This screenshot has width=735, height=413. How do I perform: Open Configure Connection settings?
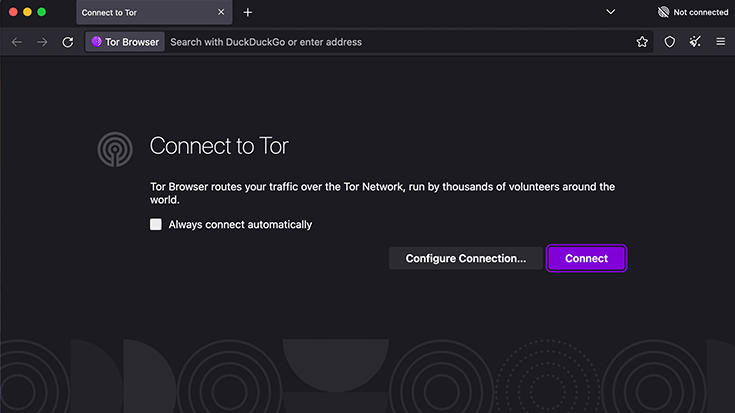click(x=465, y=258)
